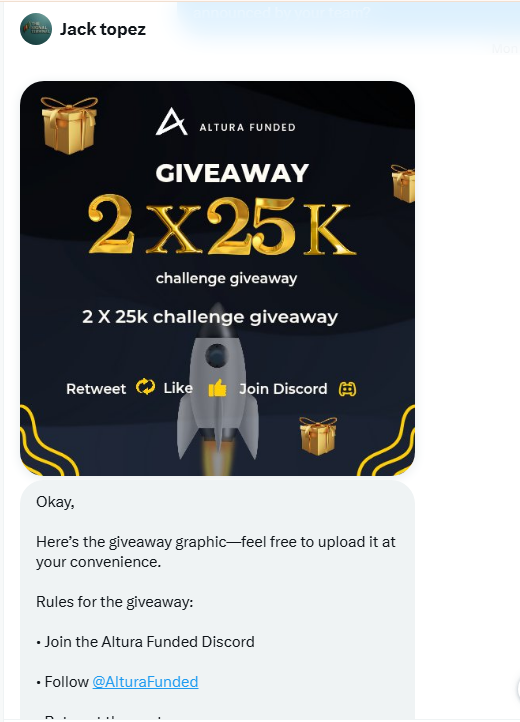Click the Altura Funded triangular logo
Screen dimensions: 520x722
[171, 122]
